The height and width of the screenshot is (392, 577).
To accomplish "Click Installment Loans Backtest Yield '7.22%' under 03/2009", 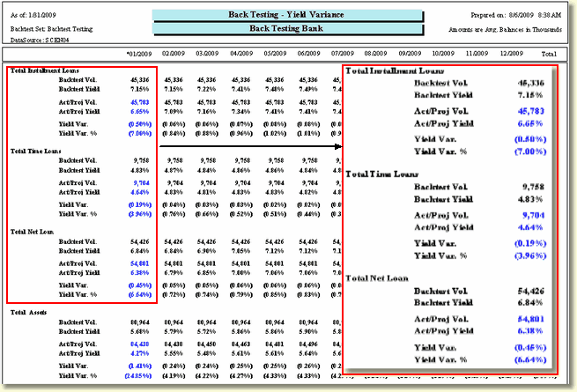I will [206, 89].
